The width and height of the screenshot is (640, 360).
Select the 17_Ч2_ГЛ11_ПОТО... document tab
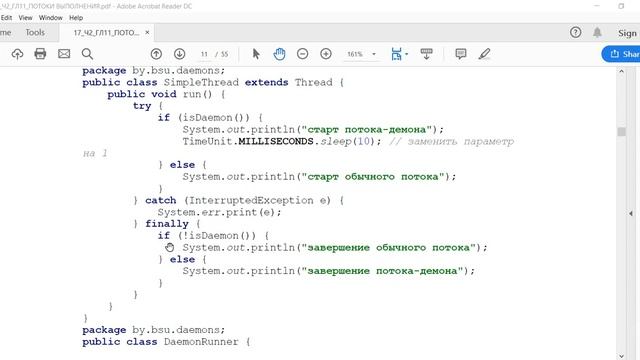[106, 33]
